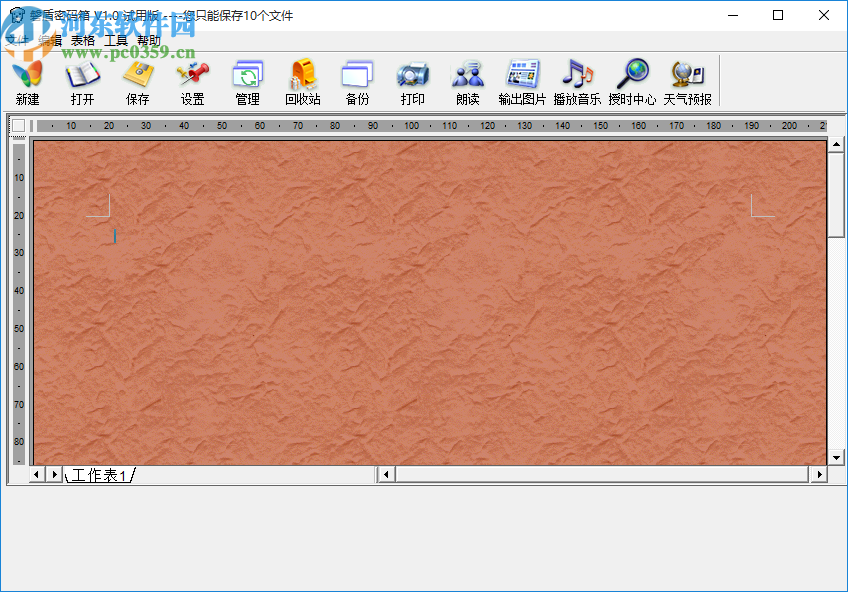Click horizontal scrollbar left arrow

click(x=386, y=475)
